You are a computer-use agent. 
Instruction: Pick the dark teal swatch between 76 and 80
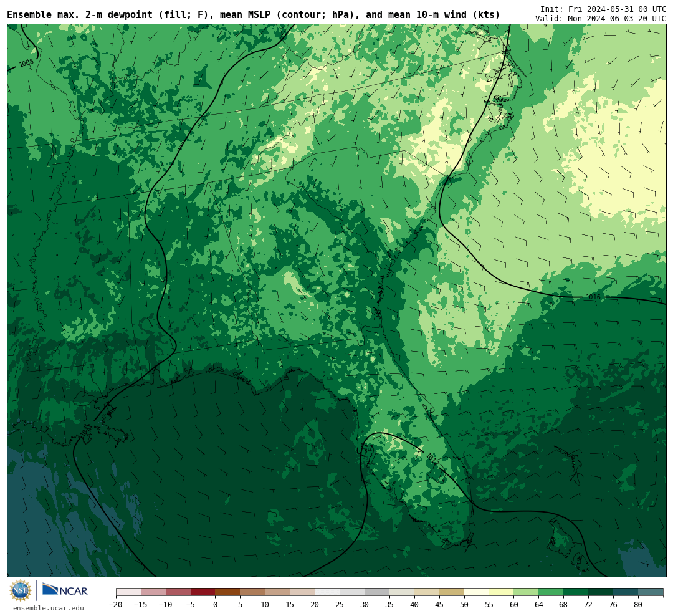point(626,592)
